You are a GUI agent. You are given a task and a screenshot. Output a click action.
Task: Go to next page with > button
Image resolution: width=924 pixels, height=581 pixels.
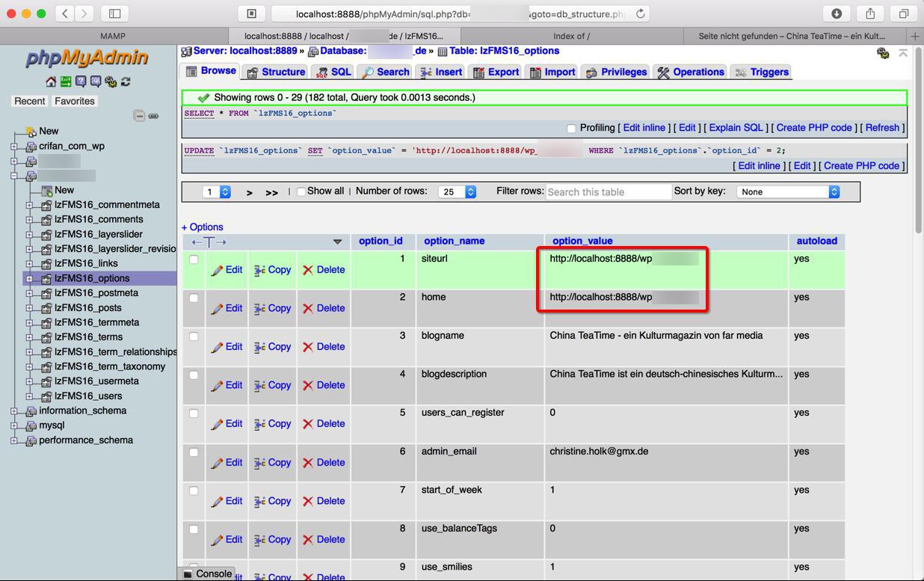250,192
